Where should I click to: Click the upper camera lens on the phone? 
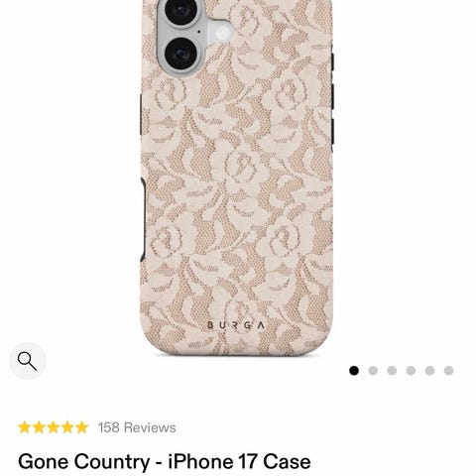180,11
